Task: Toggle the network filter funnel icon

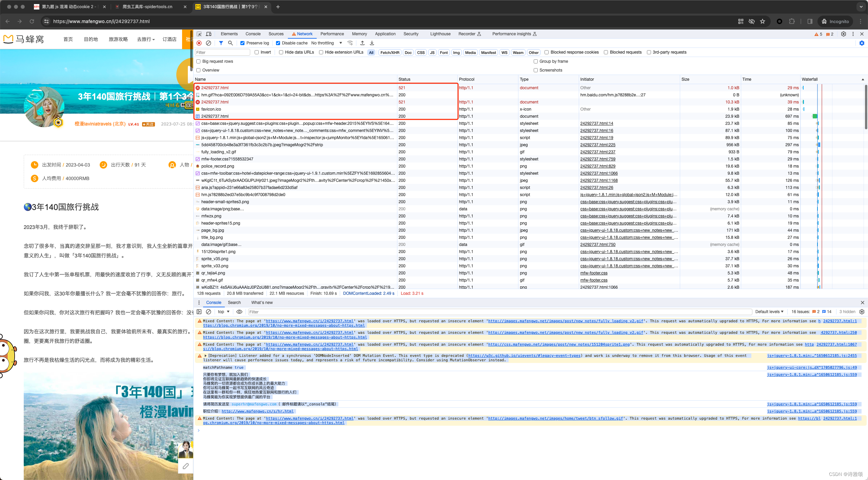Action: click(x=221, y=43)
